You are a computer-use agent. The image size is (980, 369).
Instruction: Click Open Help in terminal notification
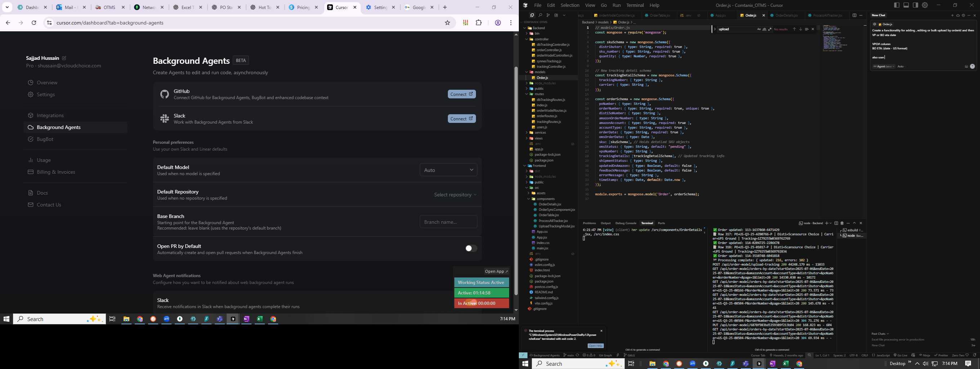(x=595, y=346)
